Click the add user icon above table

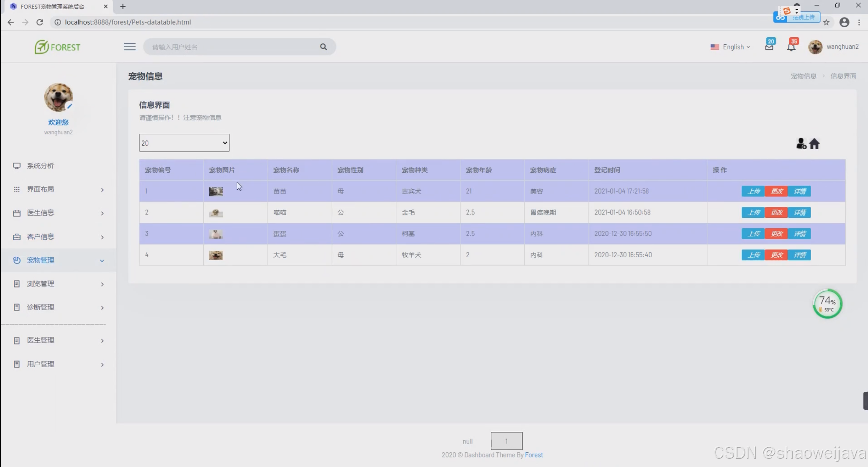point(801,144)
